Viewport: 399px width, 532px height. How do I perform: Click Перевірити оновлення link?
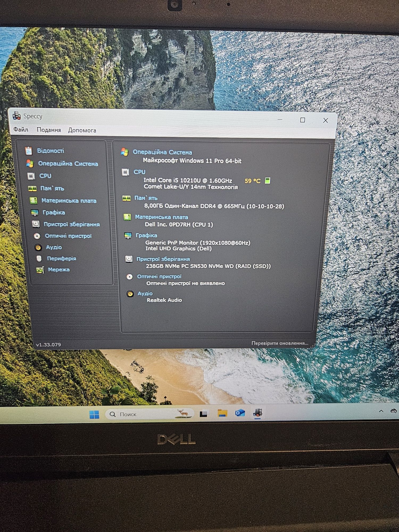[280, 343]
